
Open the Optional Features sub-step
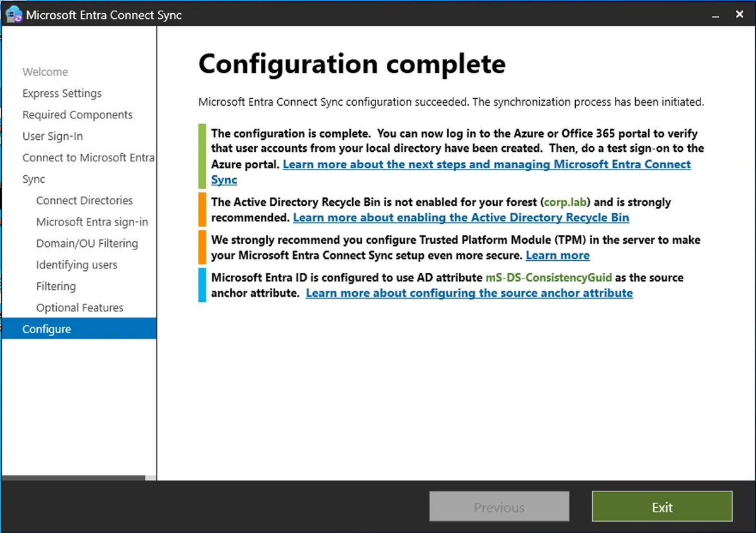pyautogui.click(x=80, y=307)
